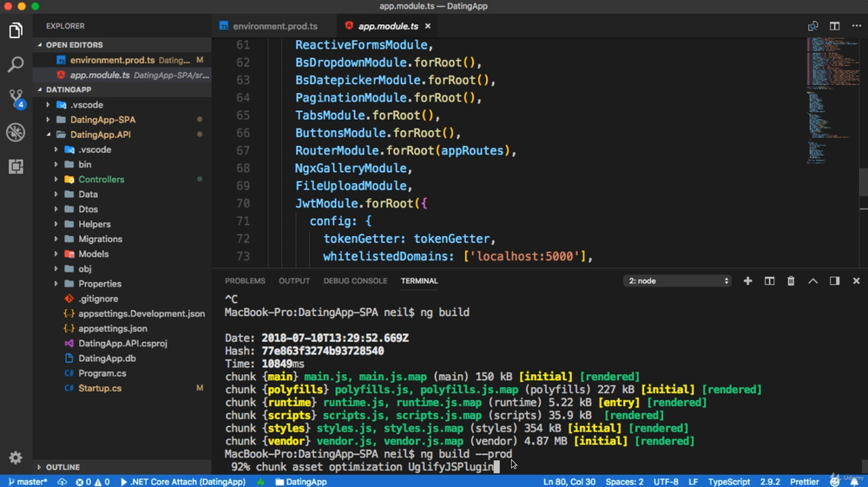Expand the Models folder
The width and height of the screenshot is (868, 487).
click(122, 254)
